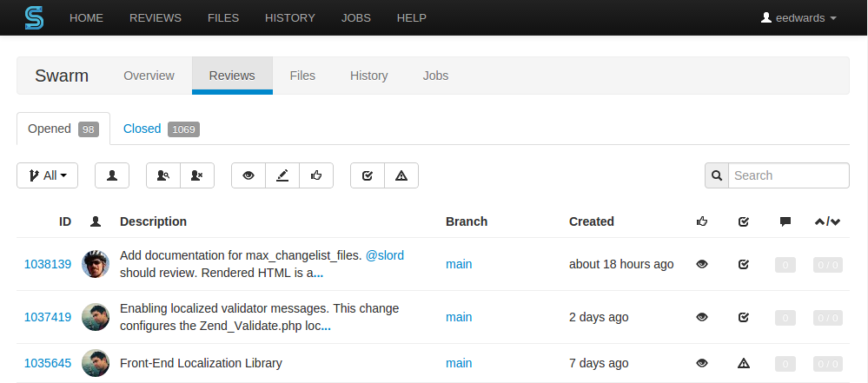Click the eye state icon for review 1035645
This screenshot has height=383, width=868.
click(x=702, y=363)
